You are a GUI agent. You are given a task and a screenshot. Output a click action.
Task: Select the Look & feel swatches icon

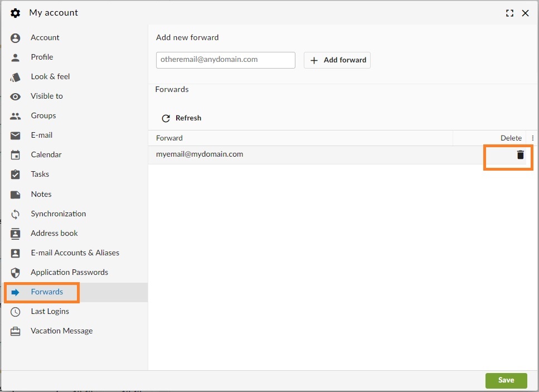(15, 77)
